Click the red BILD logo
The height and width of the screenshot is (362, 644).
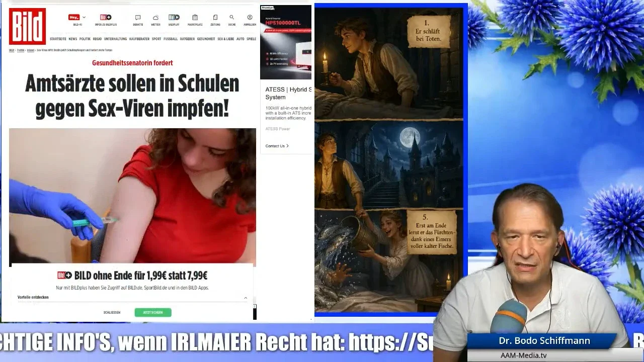(27, 26)
